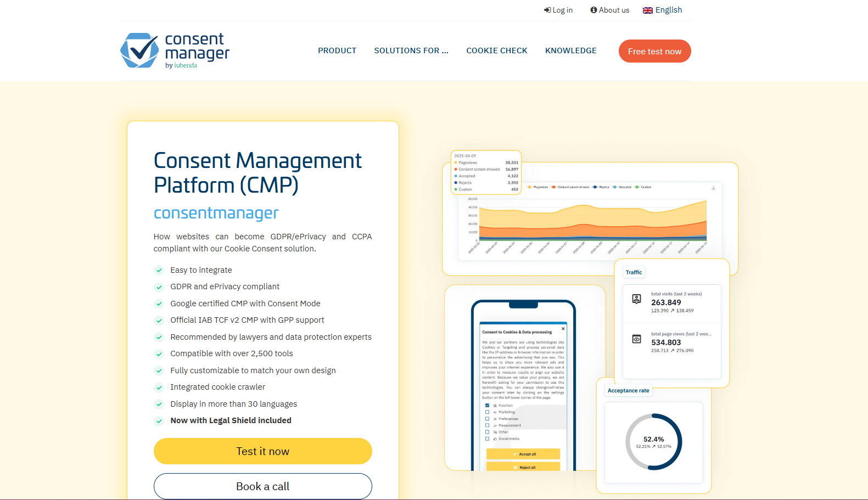Toggle the Other checkbox in phone mockup
Screen dimensions: 868x500
487,432
